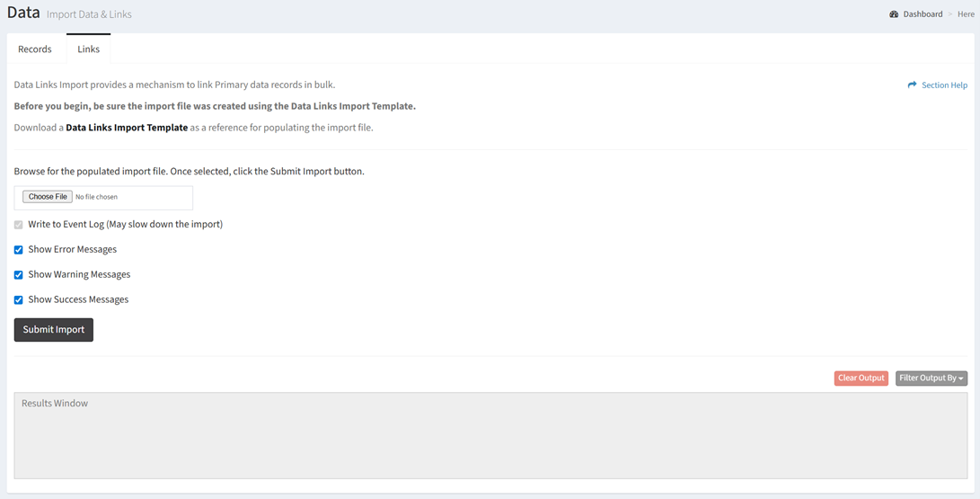Image resolution: width=980 pixels, height=499 pixels.
Task: Click the Show Error Messages label
Action: (x=73, y=250)
